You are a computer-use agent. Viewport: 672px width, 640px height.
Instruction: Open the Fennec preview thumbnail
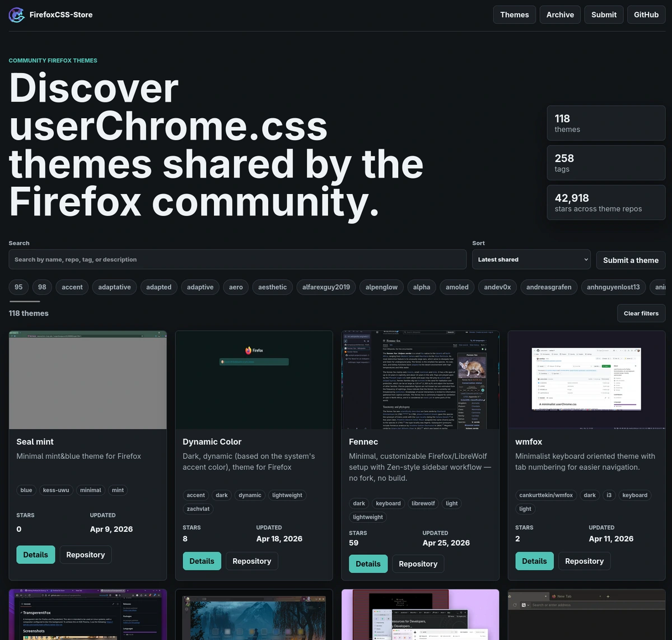[x=421, y=380]
